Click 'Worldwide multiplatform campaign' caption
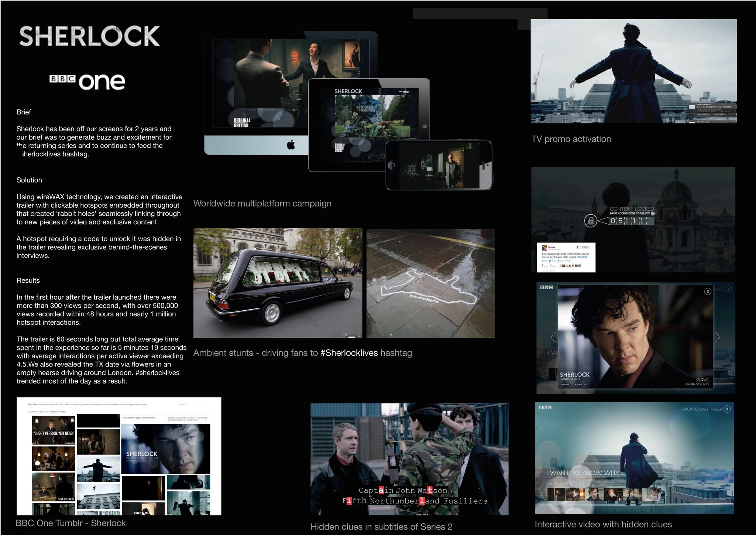 coord(262,204)
